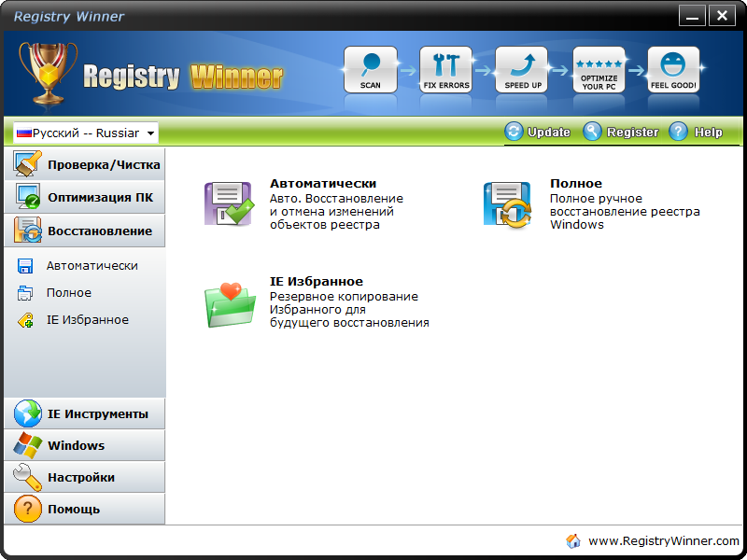Open the www.RegistryWinner.com link
Image resolution: width=747 pixels, height=560 pixels.
(664, 541)
